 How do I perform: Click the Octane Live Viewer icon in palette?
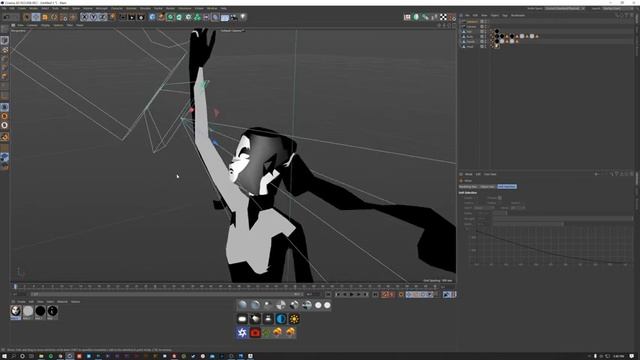[242, 332]
